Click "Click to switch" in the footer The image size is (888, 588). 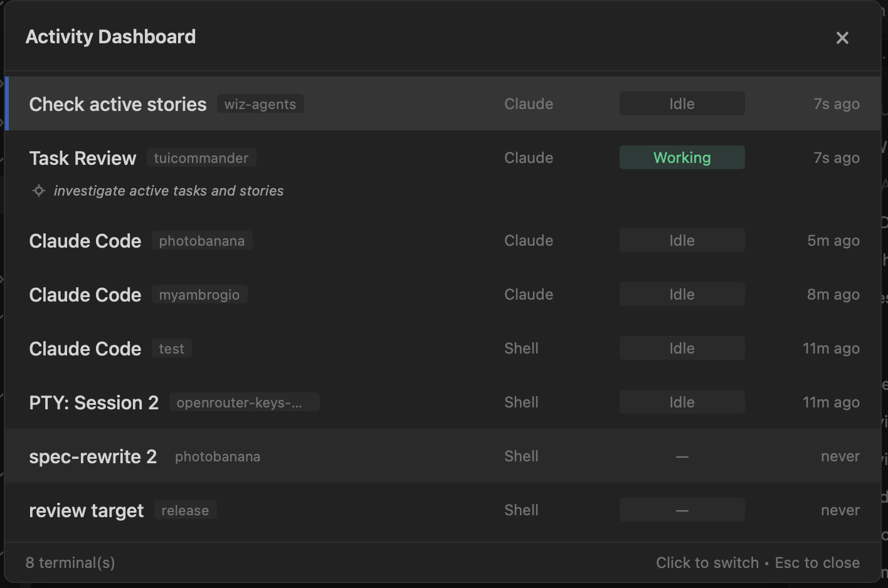(707, 562)
